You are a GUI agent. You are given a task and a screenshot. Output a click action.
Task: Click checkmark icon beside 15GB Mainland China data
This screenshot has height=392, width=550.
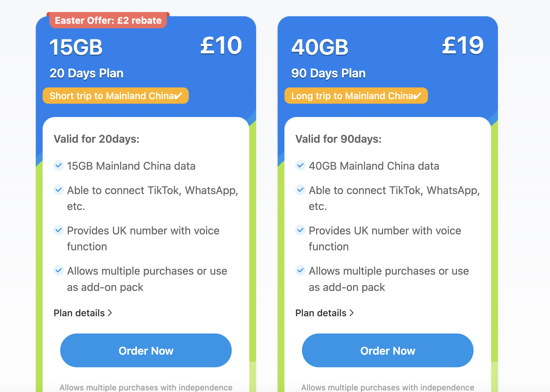tap(59, 165)
